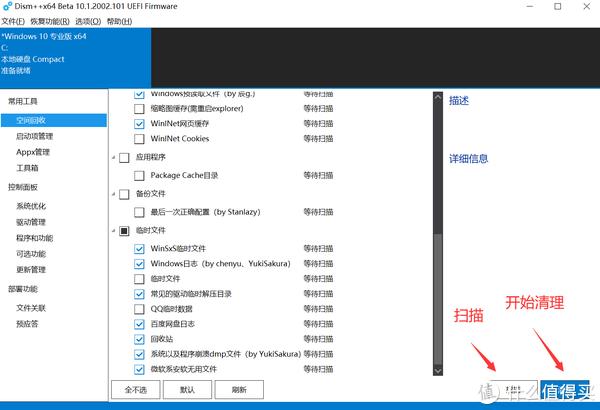Open 程序和功能 in the sidebar
Image resolution: width=600 pixels, height=410 pixels.
[x=34, y=238]
